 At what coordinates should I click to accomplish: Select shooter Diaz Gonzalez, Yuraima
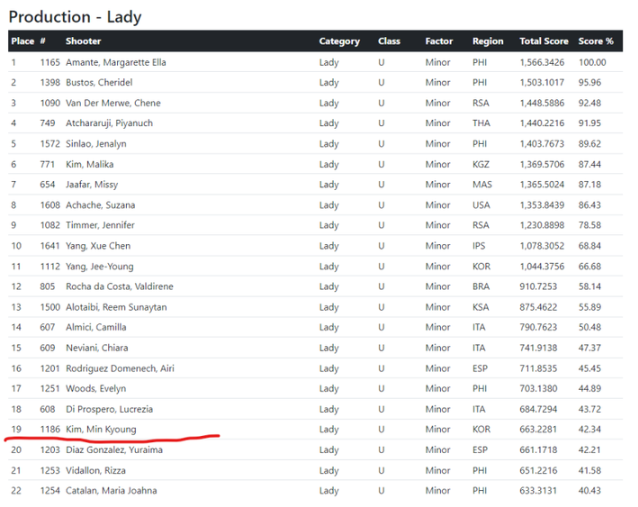(114, 450)
